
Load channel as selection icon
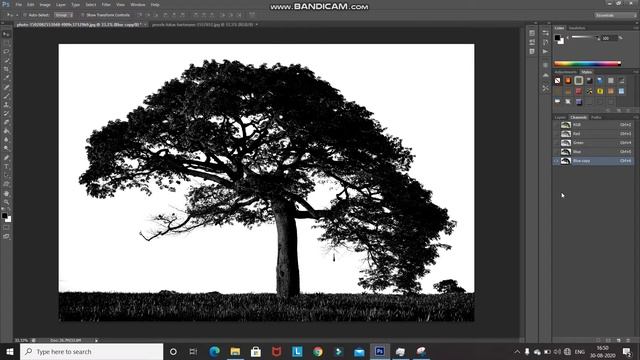[598, 340]
